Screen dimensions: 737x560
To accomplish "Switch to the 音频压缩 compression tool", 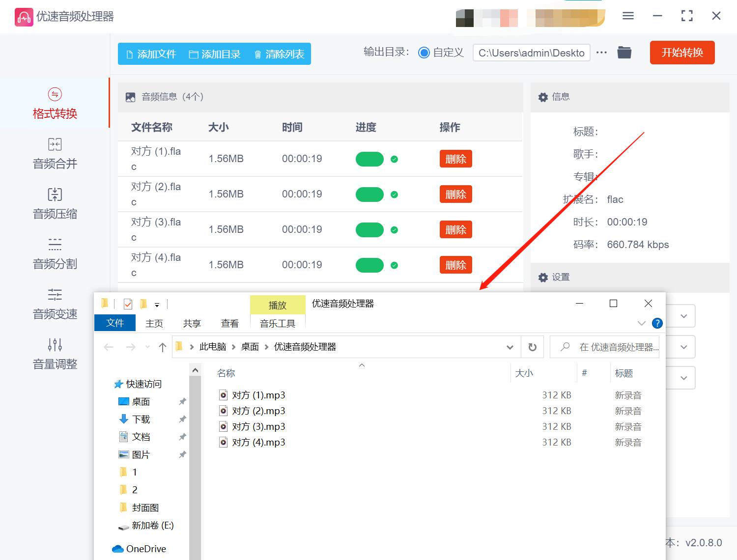I will [x=54, y=204].
